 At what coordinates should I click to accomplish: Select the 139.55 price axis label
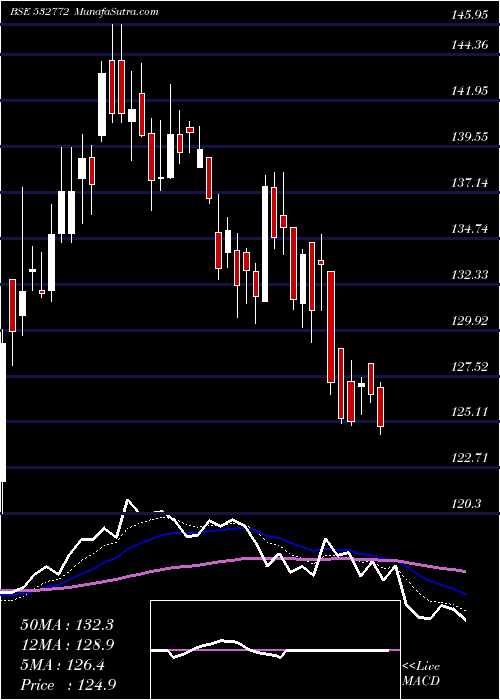tap(468, 137)
